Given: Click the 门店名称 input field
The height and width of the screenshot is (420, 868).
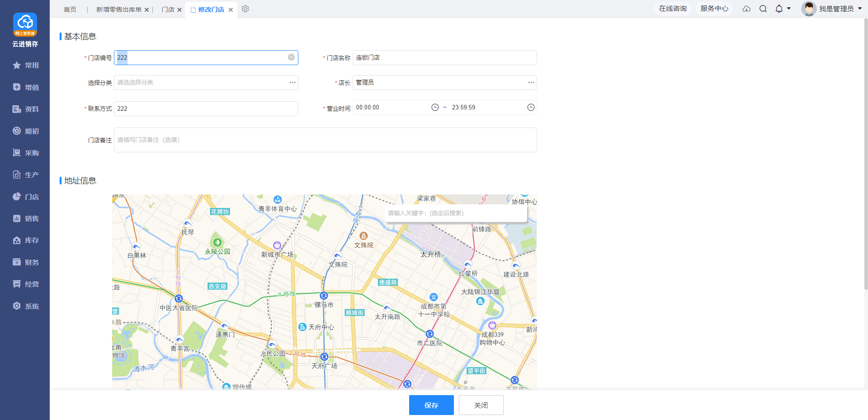Looking at the screenshot, I should point(445,57).
